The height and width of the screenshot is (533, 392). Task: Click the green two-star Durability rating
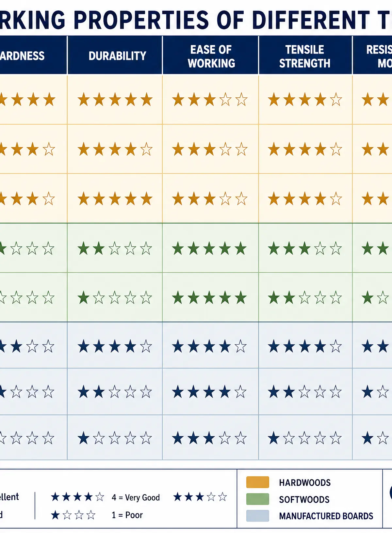pyautogui.click(x=115, y=249)
